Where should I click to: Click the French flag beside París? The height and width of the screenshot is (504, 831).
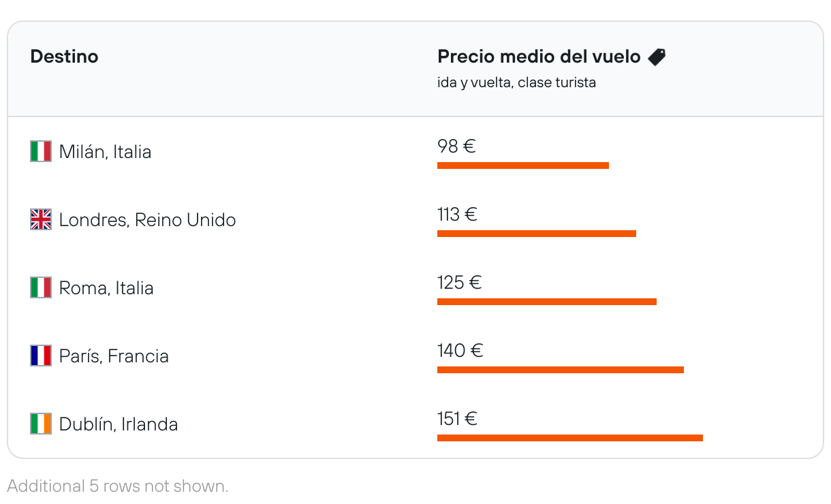[41, 356]
